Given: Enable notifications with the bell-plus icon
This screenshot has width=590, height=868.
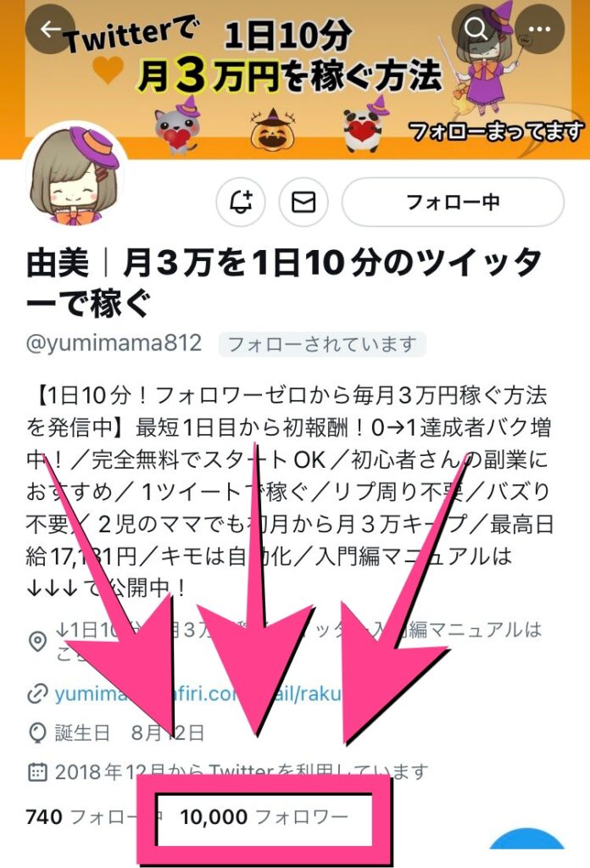Looking at the screenshot, I should click(x=240, y=202).
